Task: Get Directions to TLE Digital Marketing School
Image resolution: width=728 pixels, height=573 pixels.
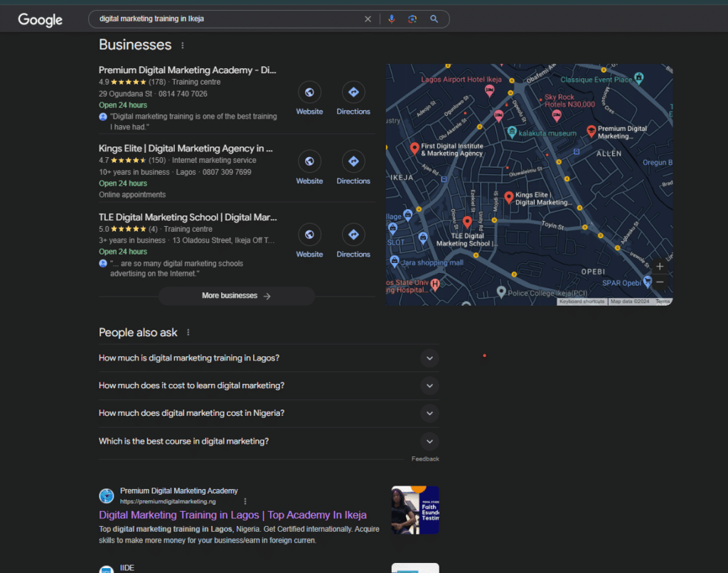Action: 353,241
